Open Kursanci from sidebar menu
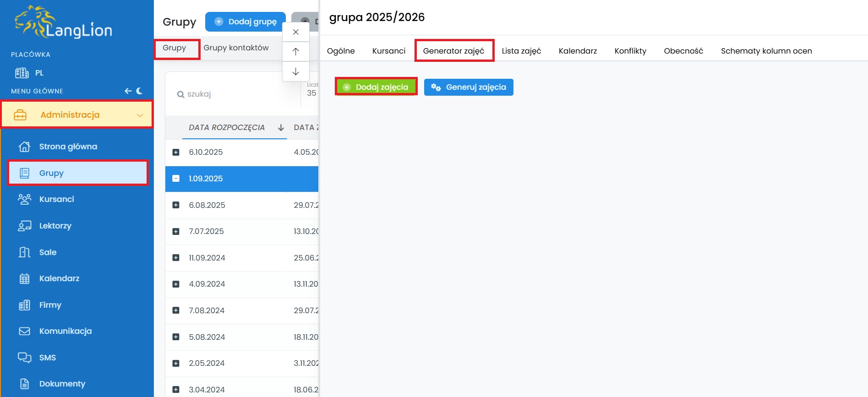 56,199
